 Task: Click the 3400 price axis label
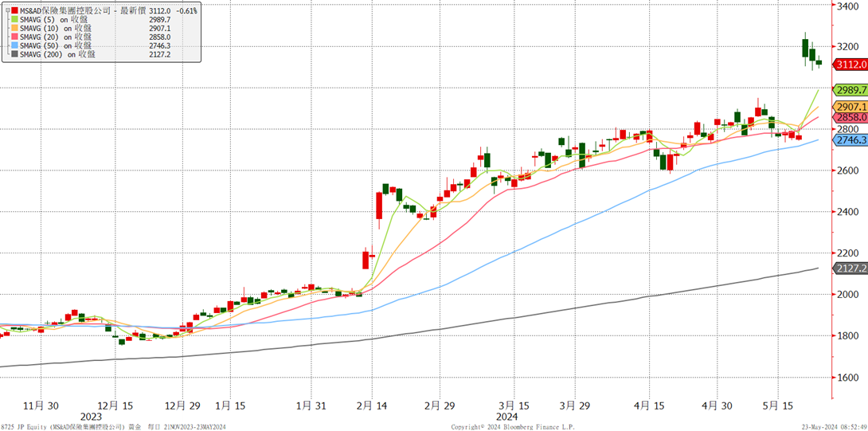click(x=849, y=6)
